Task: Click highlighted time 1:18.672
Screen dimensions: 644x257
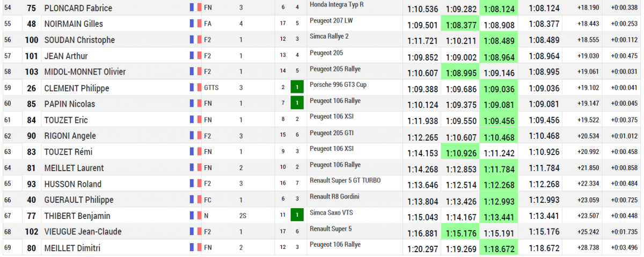Action: pos(499,248)
